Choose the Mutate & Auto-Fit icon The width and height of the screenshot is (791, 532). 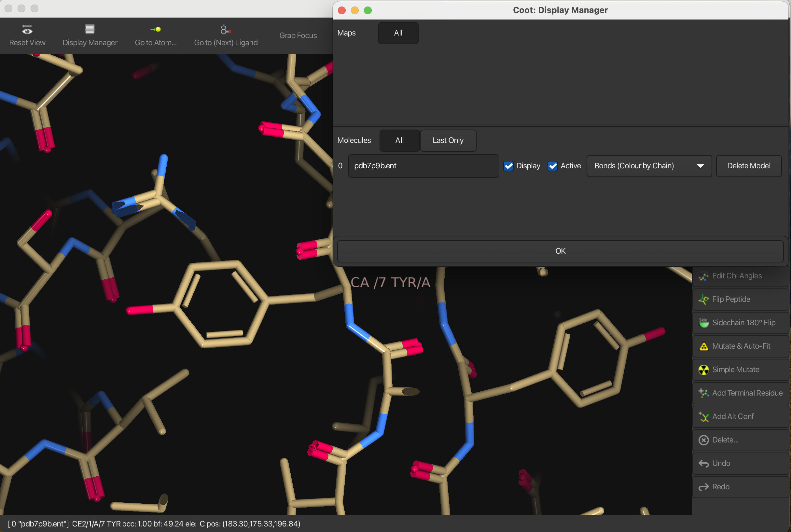[x=703, y=346]
